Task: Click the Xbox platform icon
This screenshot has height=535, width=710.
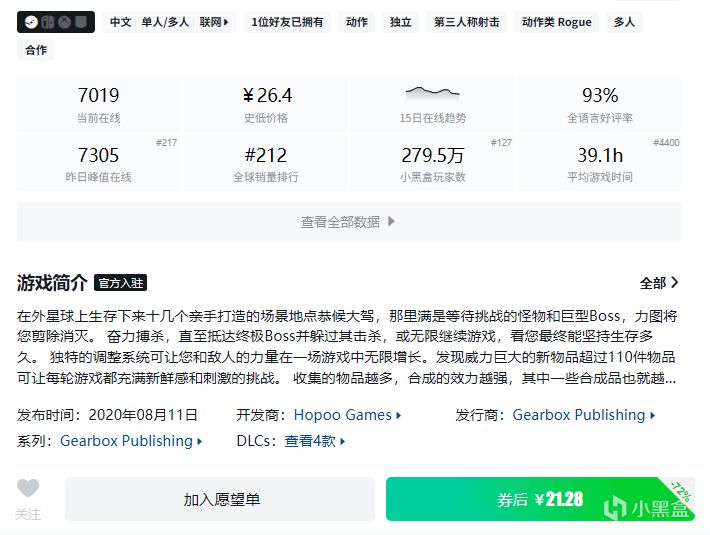Action: point(63,21)
